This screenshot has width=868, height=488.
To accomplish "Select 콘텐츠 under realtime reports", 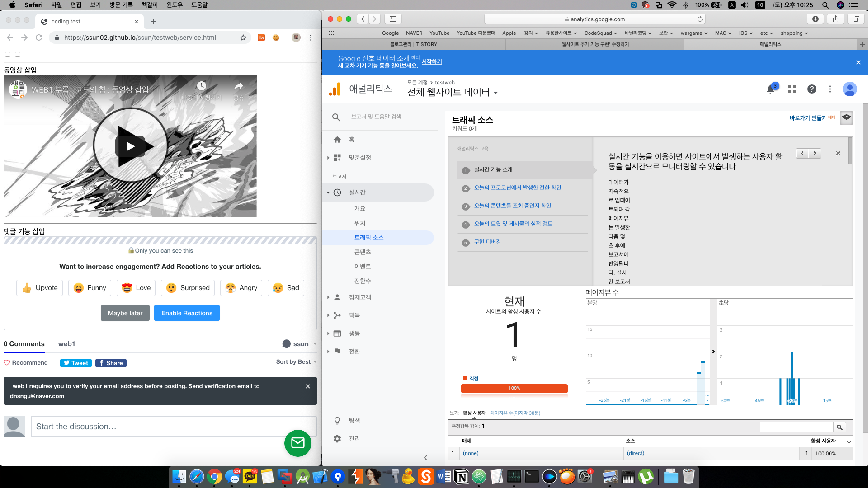I will tap(363, 252).
